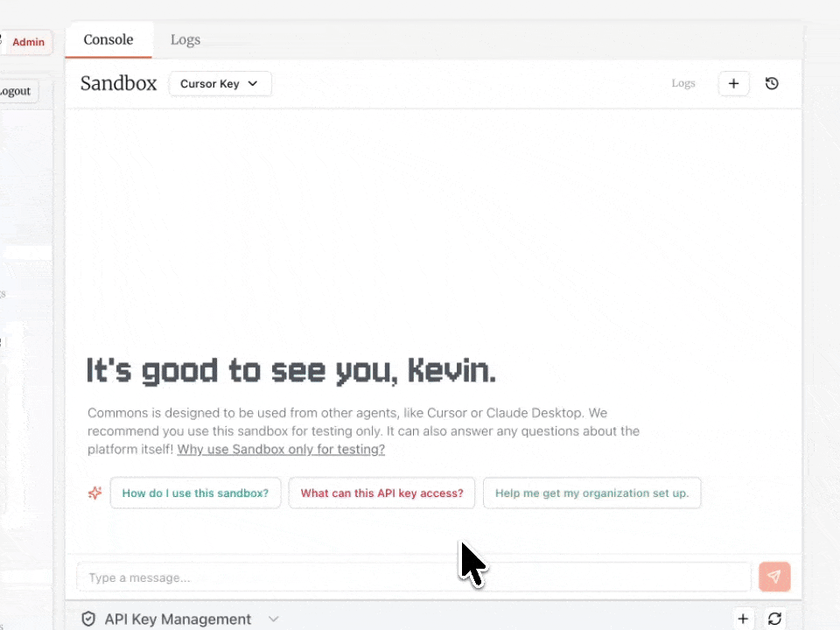The height and width of the screenshot is (630, 840).
Task: Choose 'How do I use this sandbox?' suggestion
Action: tap(195, 493)
